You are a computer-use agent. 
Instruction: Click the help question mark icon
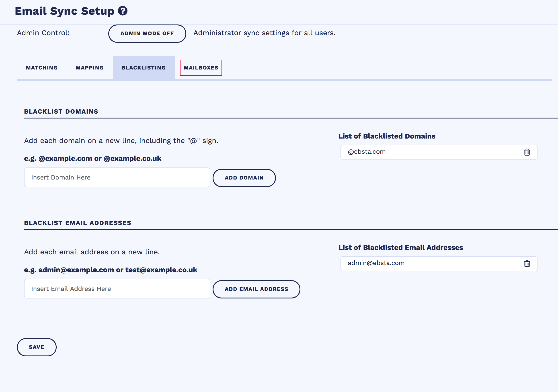pos(123,11)
